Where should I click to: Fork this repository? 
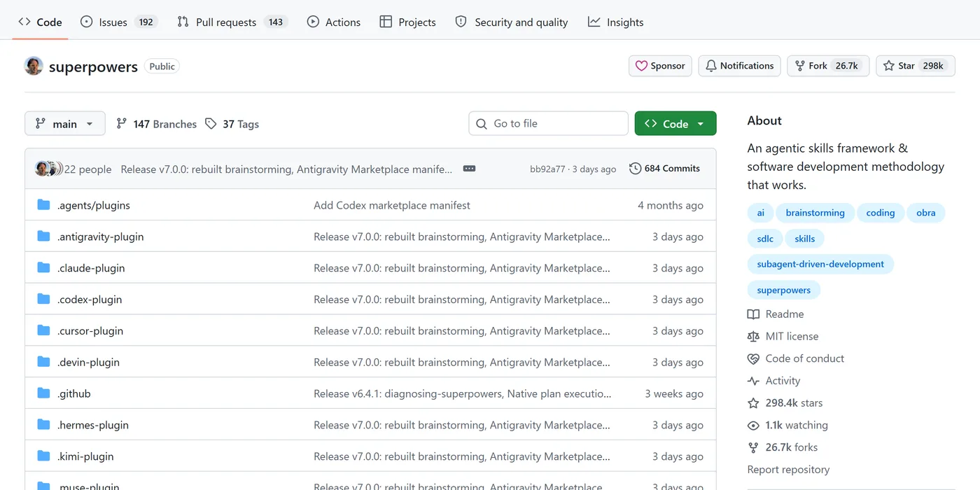tap(828, 66)
